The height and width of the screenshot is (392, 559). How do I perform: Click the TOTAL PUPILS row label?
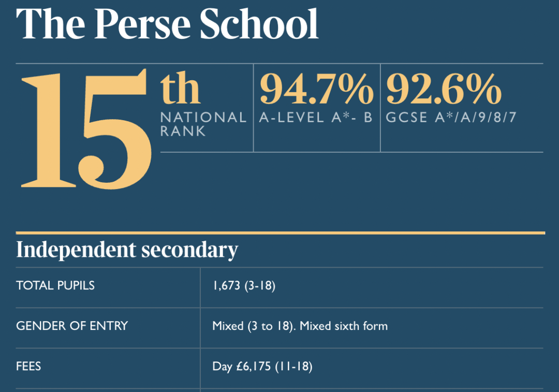[x=55, y=285]
